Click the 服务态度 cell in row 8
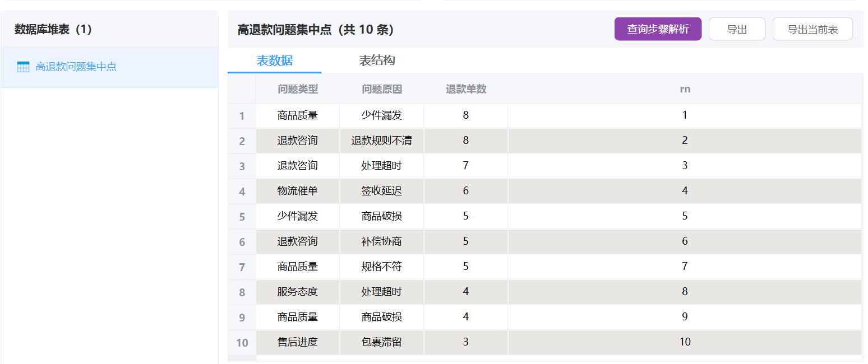This screenshot has width=868, height=364. [x=298, y=292]
